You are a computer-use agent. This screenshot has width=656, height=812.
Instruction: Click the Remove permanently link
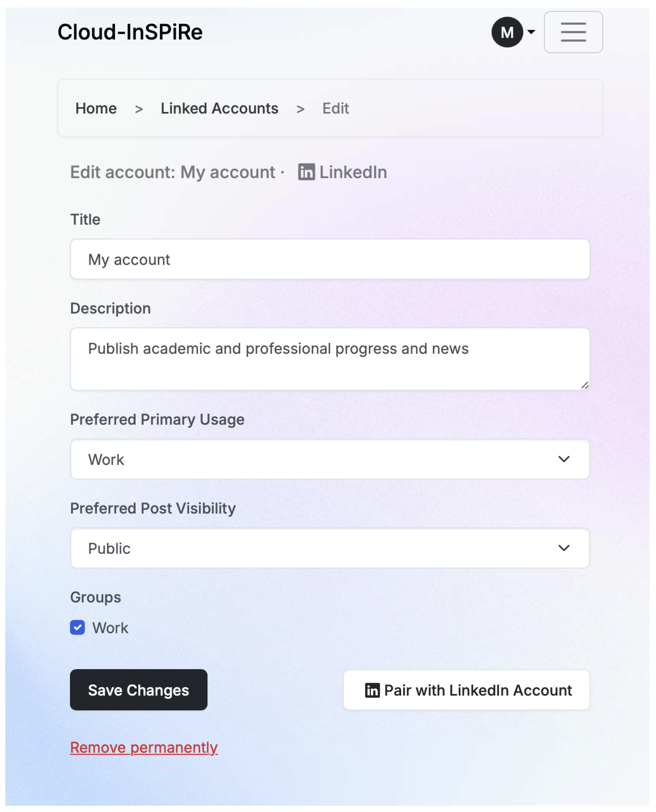tap(144, 747)
